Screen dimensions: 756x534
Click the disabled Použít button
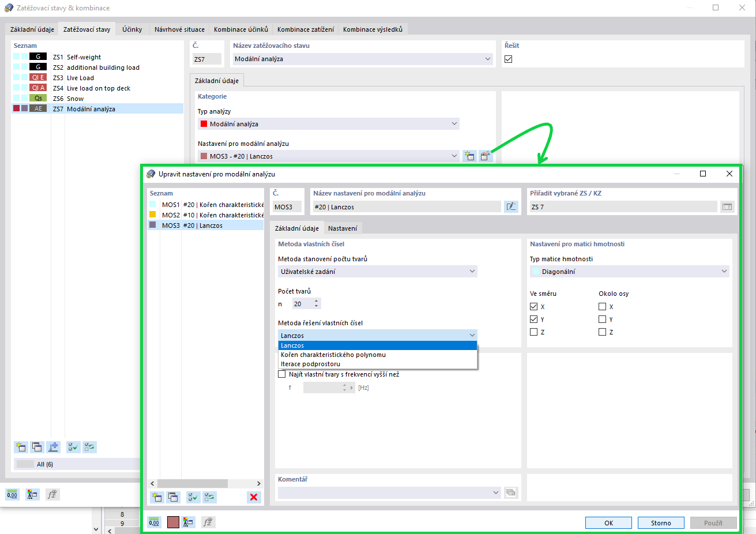pos(713,523)
